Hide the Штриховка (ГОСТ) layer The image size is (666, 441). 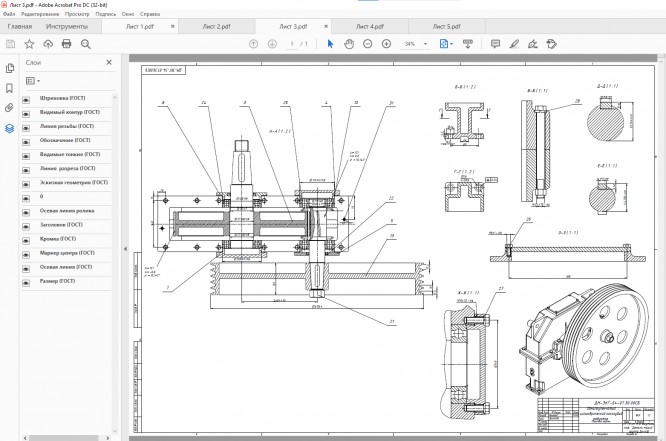point(26,99)
